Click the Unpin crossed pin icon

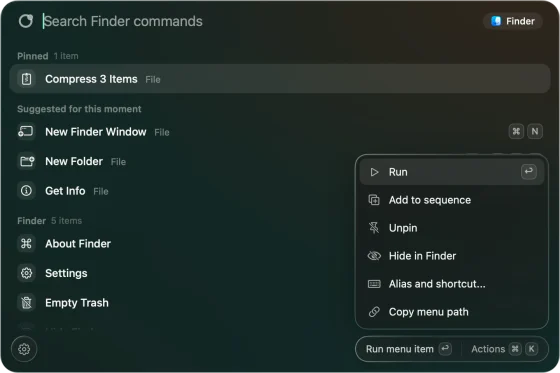pos(374,228)
